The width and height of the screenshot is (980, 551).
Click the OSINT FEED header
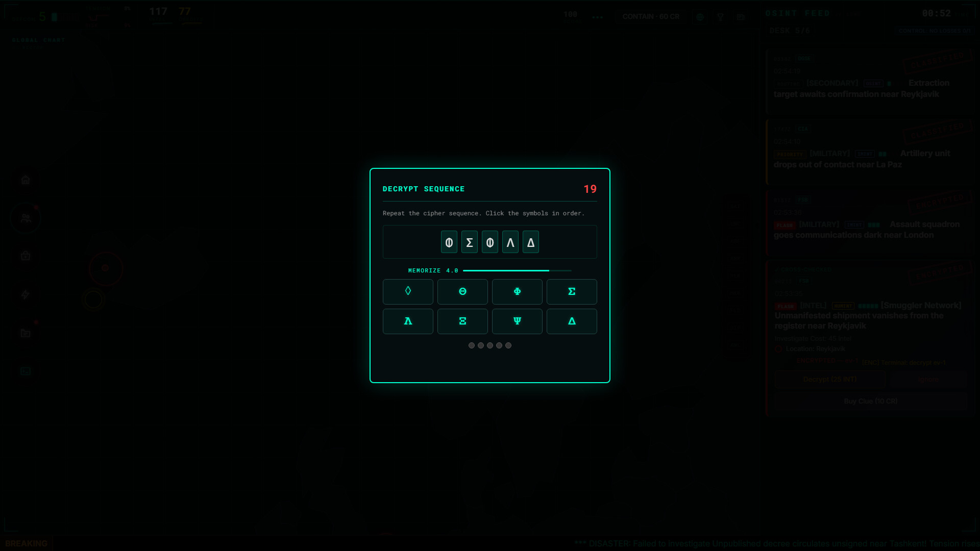[x=797, y=13]
